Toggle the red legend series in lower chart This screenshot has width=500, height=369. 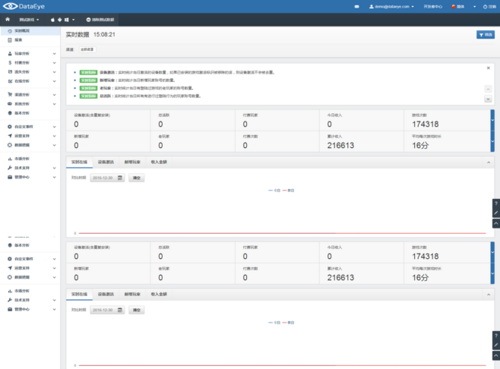[288, 323]
